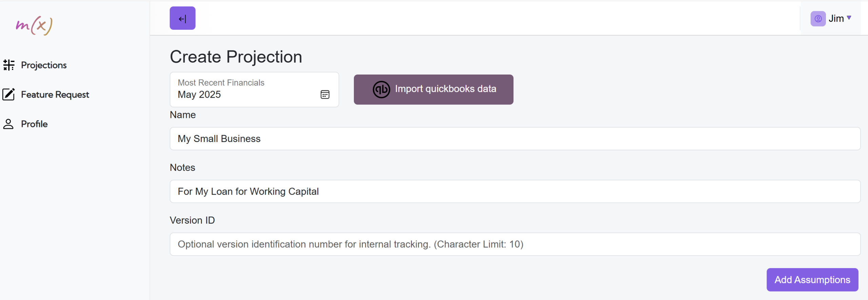The width and height of the screenshot is (868, 300).
Task: Open the Most Recent Financials date field
Action: pos(254,89)
